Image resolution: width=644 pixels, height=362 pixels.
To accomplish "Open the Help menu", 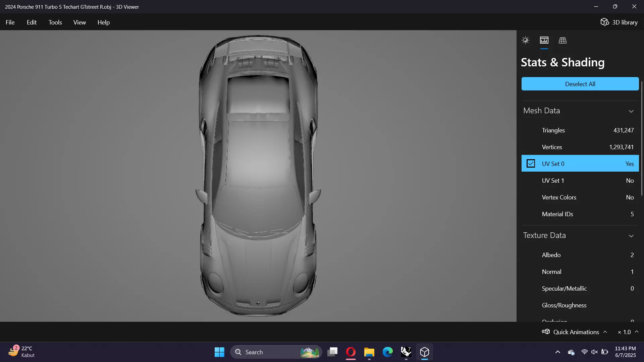I will pos(104,22).
